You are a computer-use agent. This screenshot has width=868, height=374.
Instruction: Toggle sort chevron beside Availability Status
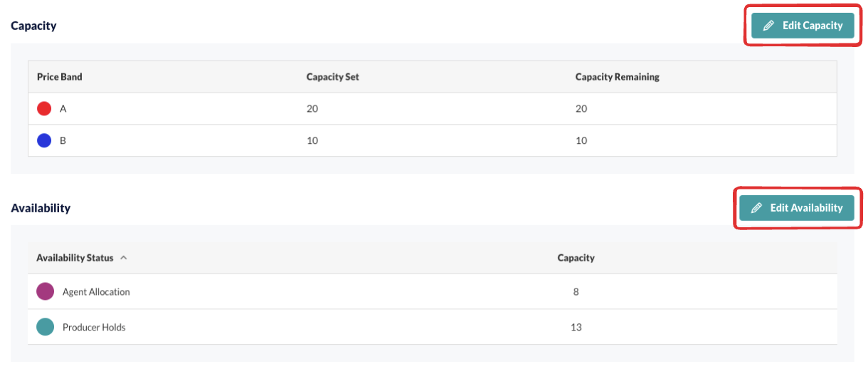[x=124, y=258]
